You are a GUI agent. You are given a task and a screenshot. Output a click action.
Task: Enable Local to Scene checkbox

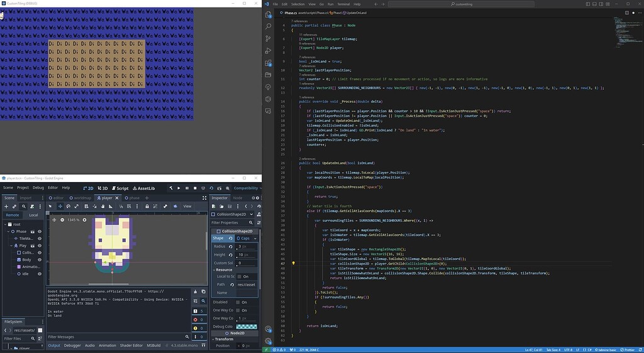click(x=240, y=276)
